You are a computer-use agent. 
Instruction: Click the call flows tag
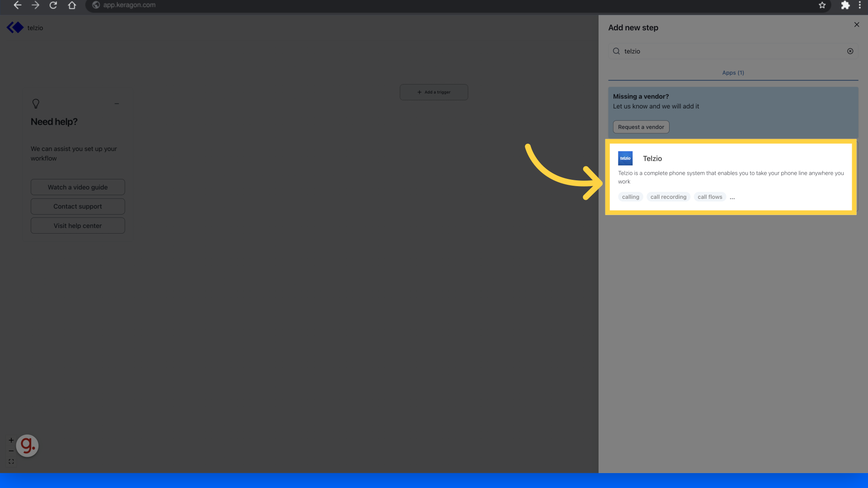710,197
